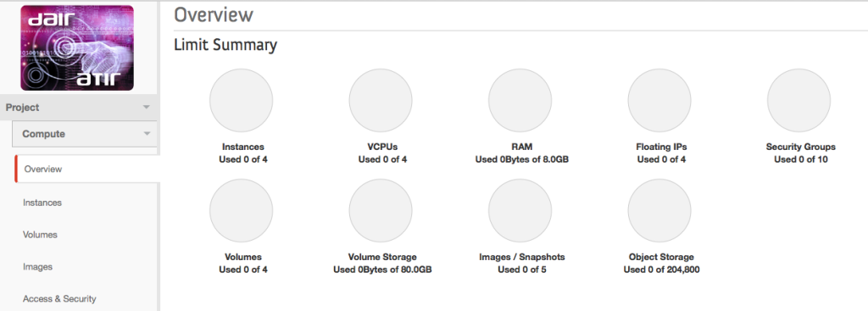
Task: Click the Object Storage usage circle
Action: pos(659,210)
